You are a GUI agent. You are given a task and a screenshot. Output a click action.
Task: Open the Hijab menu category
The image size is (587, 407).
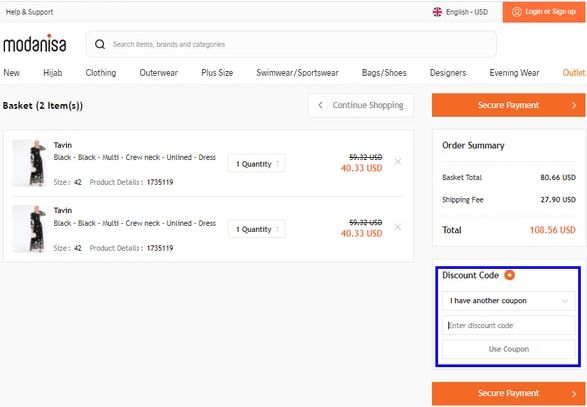53,73
